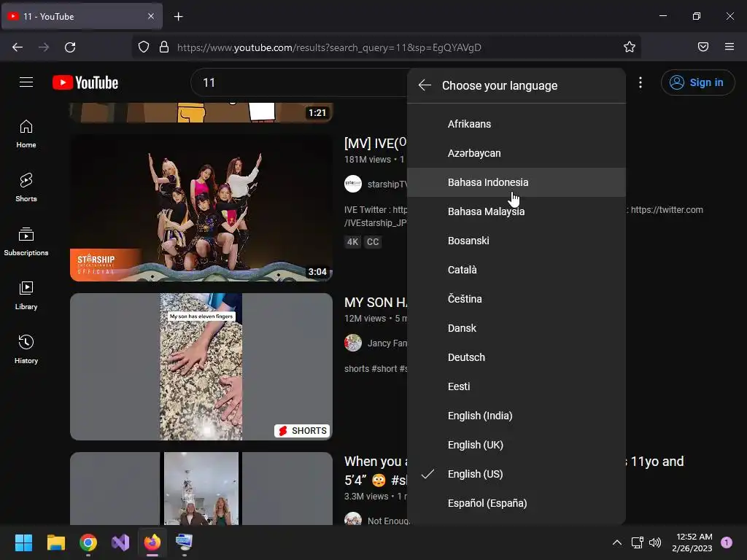Select Bahasa Malaysia language

516,211
